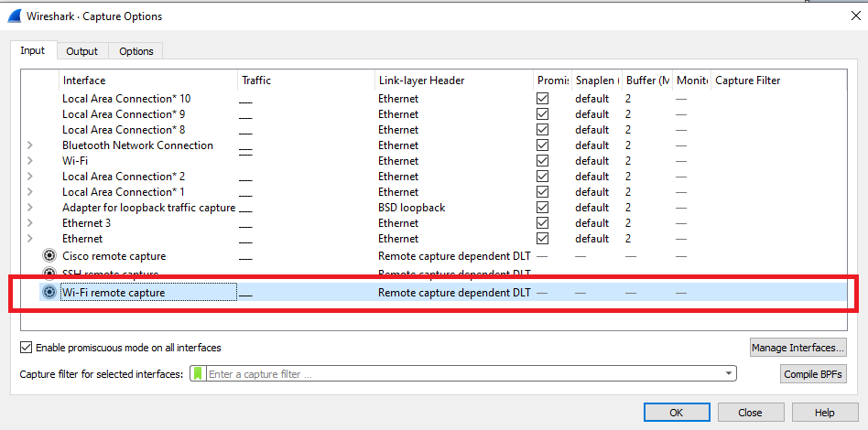Uncheck promiscuous checkbox in Wi-Fi row
Image resolution: width=868 pixels, height=430 pixels.
click(x=542, y=160)
